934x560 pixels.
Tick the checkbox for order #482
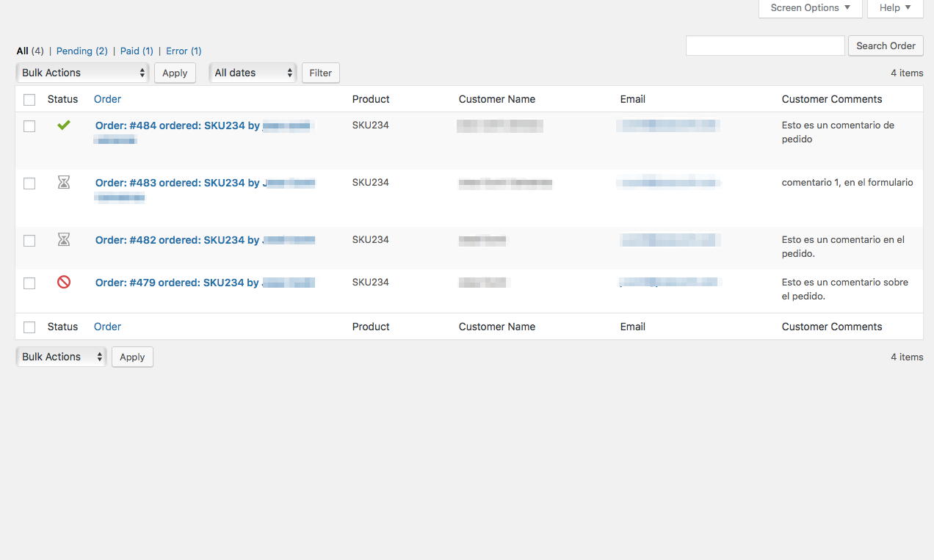tap(29, 241)
